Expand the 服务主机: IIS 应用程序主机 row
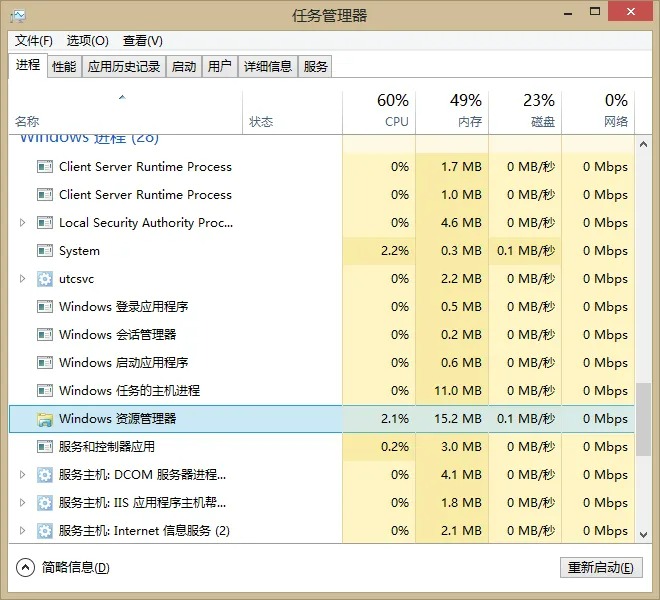 tap(22, 503)
